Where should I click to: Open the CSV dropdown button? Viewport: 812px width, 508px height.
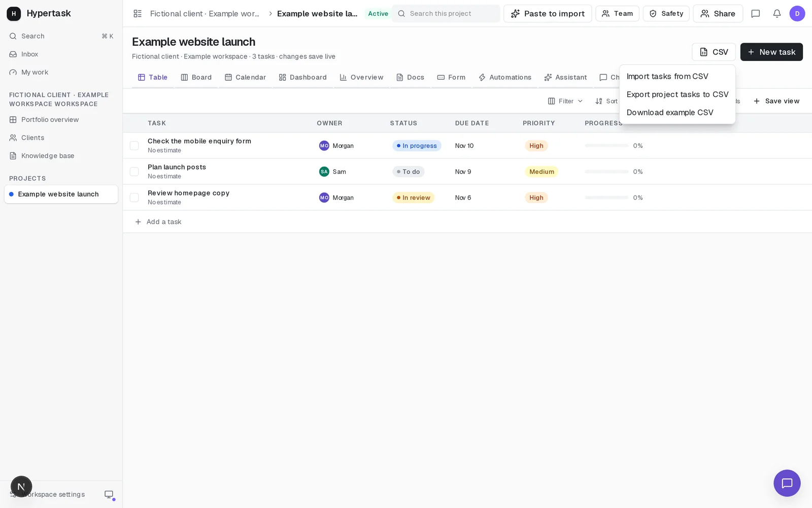tap(714, 52)
